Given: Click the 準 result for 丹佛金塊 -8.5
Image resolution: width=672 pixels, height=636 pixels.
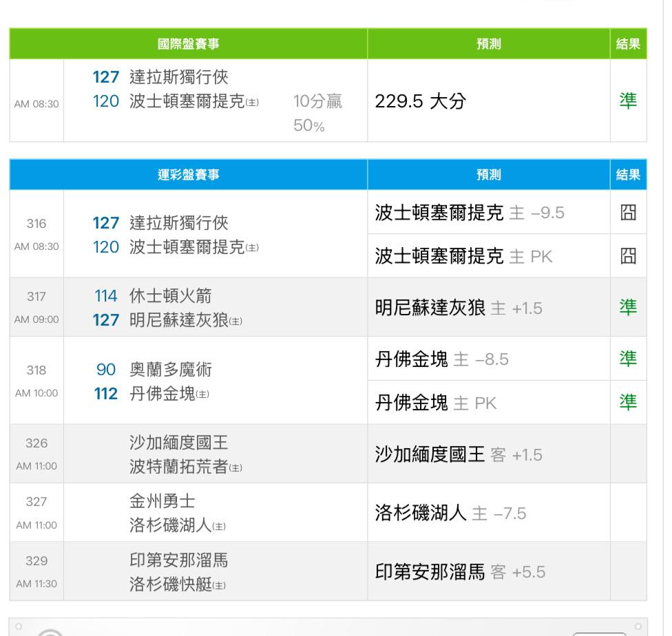Looking at the screenshot, I should [x=629, y=359].
